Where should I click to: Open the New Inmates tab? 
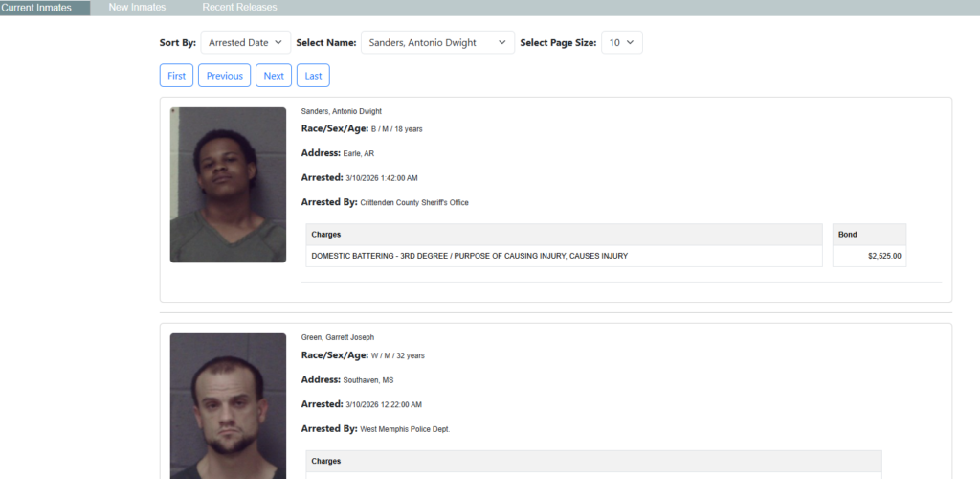coord(137,8)
